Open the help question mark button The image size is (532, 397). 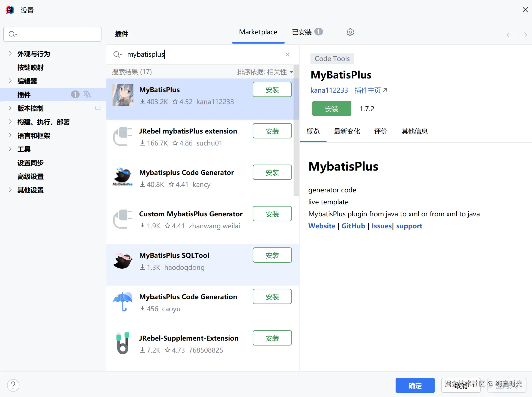pyautogui.click(x=13, y=385)
